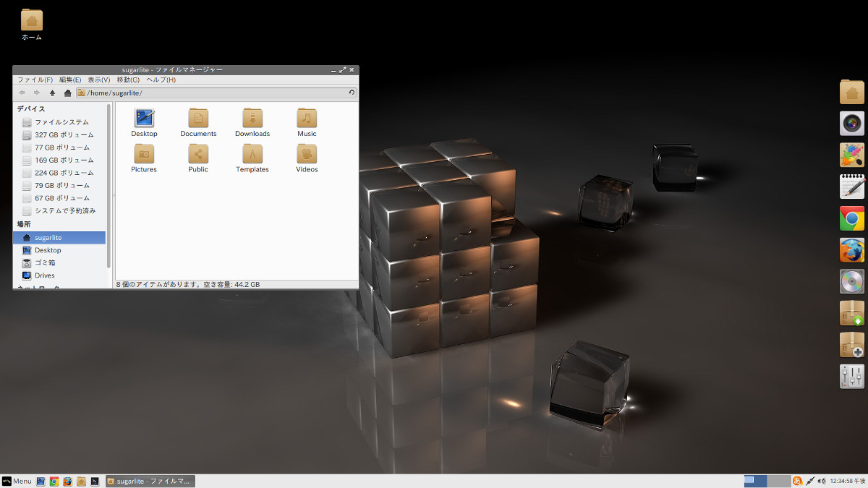Select Drives in the sidebar
Image resolution: width=868 pixels, height=488 pixels.
(x=60, y=275)
